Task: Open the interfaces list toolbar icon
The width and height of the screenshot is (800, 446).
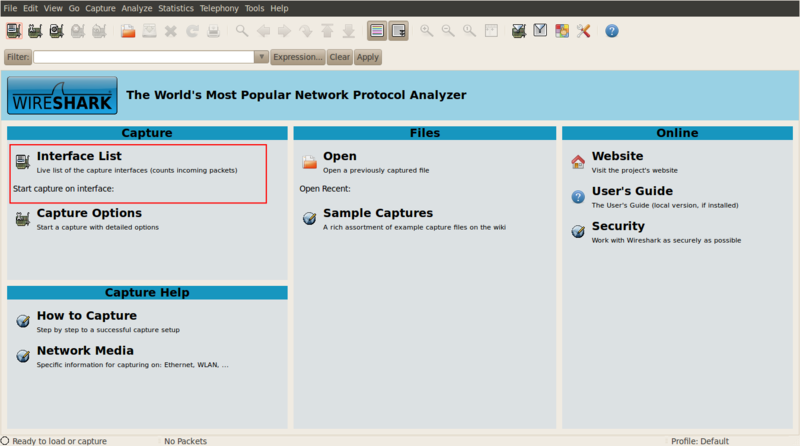Action: (14, 31)
